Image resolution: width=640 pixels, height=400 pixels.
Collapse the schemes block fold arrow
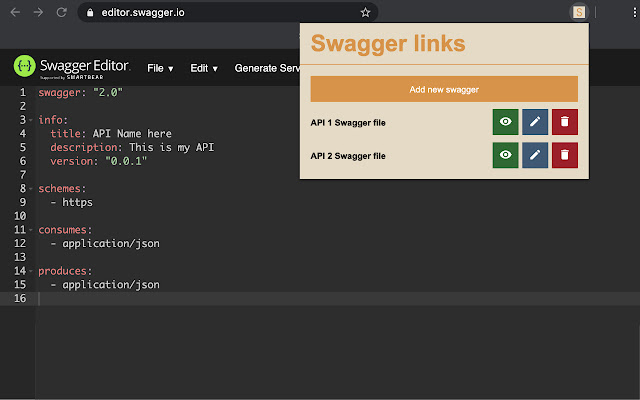pos(31,189)
